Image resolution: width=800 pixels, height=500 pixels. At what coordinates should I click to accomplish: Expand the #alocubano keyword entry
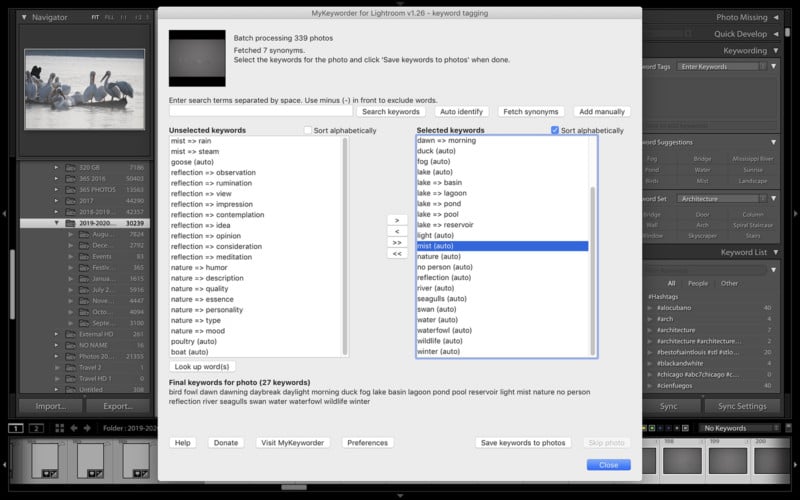coord(650,308)
